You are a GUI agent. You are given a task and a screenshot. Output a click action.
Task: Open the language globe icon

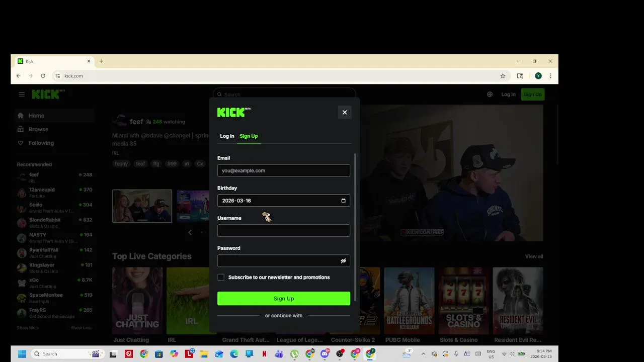click(490, 95)
